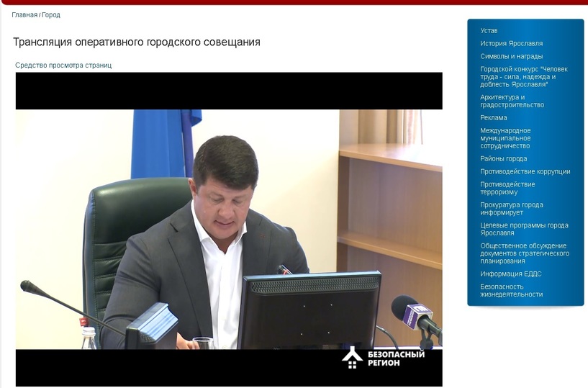Open Общественное обсуждение документов стратегического планирования
588x388 pixels.
[525, 253]
